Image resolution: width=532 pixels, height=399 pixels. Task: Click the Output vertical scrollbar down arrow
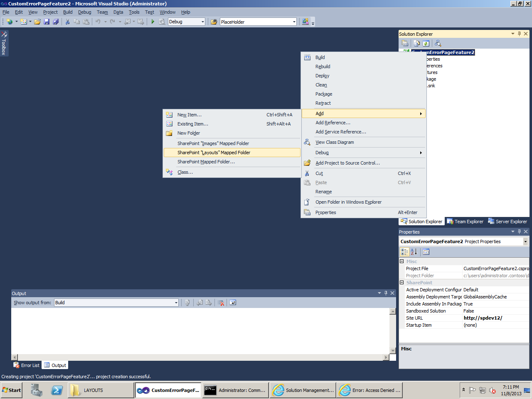[393, 350]
